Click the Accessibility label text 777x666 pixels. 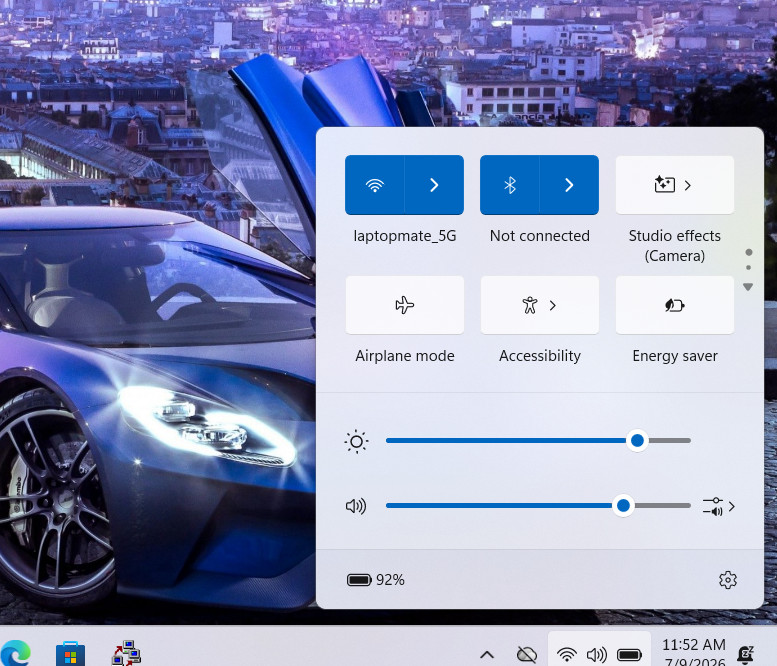[x=540, y=356]
